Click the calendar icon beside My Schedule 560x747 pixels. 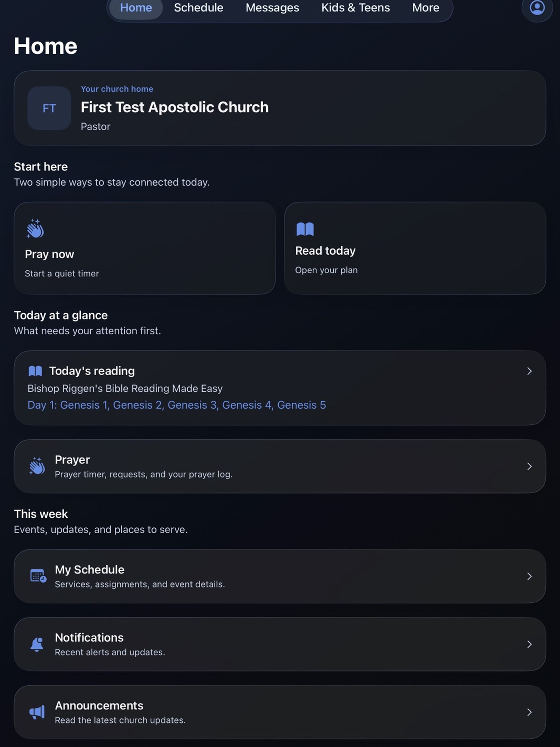tap(38, 576)
